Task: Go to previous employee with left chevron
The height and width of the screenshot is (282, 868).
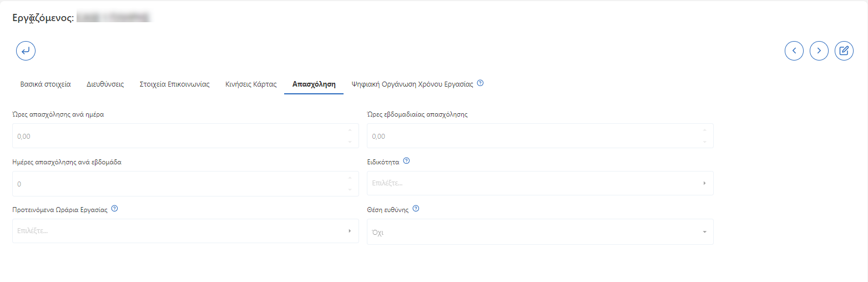Action: [794, 51]
